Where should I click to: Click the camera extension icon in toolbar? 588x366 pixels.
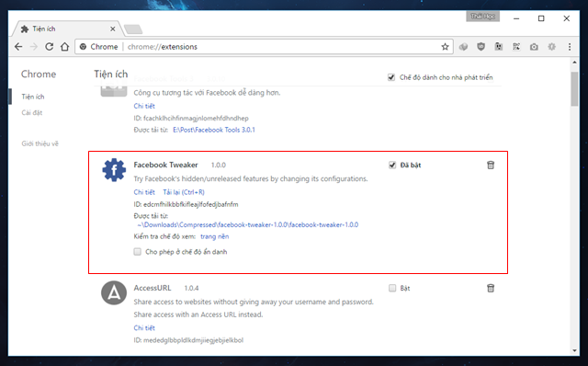[534, 47]
